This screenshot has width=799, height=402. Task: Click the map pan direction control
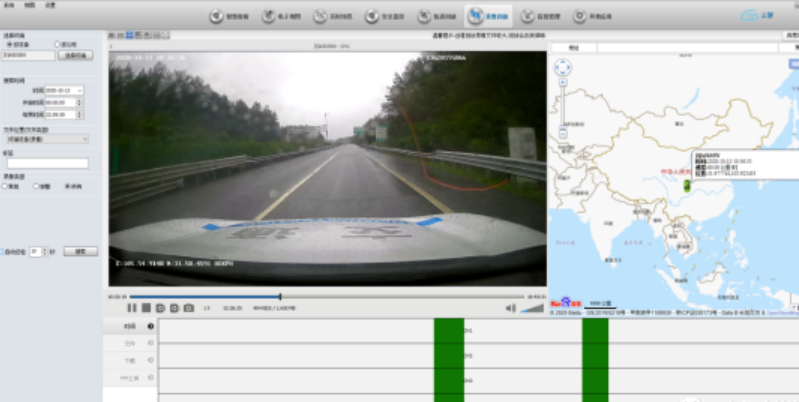coord(563,68)
